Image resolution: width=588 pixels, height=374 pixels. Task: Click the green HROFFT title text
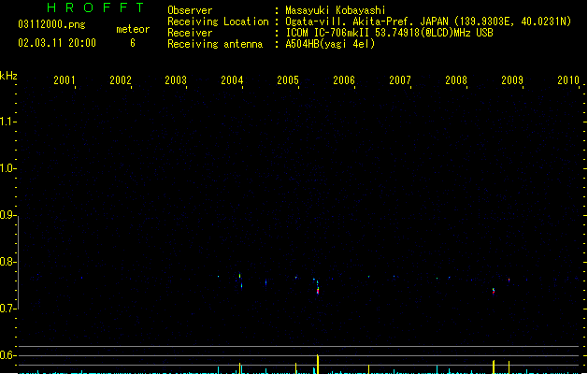[x=95, y=7]
